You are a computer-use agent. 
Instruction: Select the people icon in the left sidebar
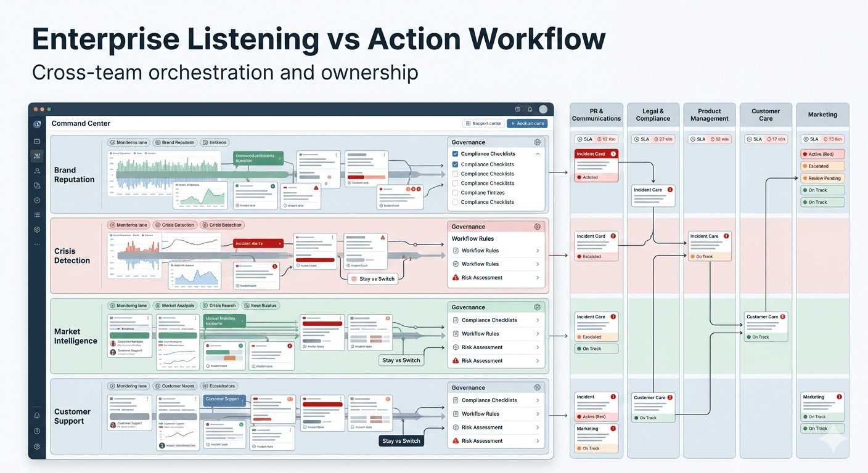pos(36,171)
